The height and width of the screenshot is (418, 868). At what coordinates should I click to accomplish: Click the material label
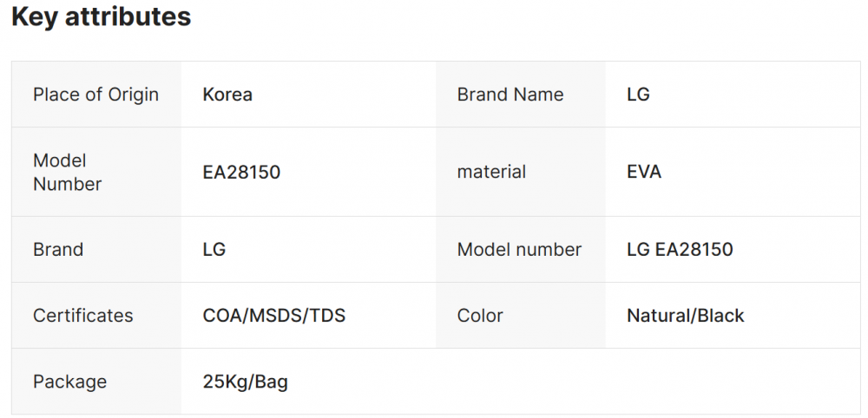[x=491, y=172]
